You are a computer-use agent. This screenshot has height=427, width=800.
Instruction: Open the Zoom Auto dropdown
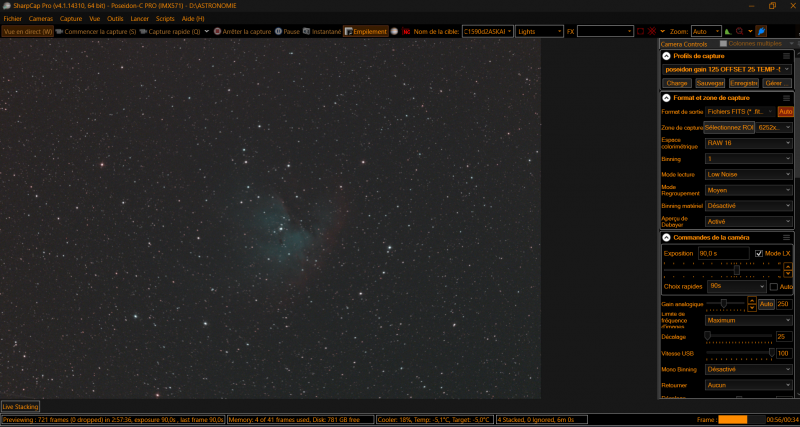point(706,31)
